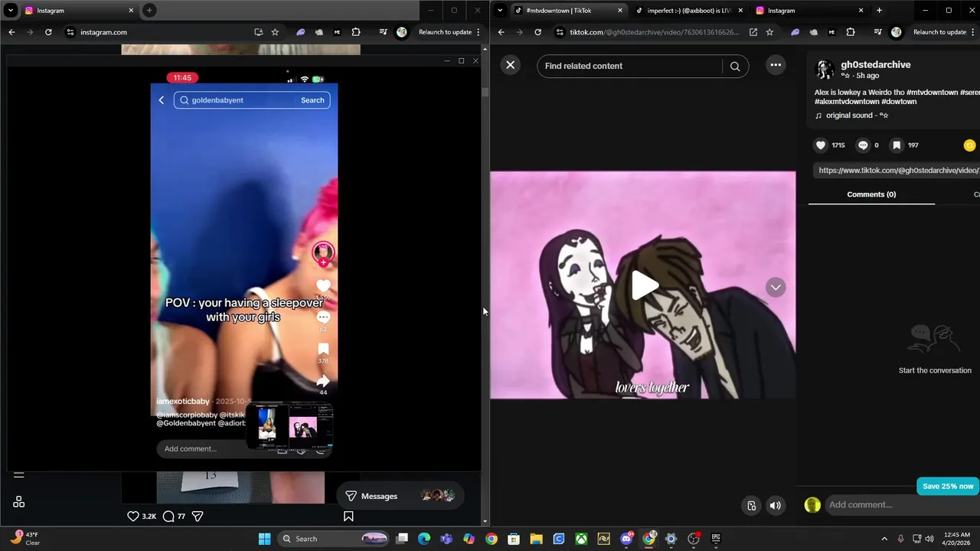Show hidden system tray icons chevron
The height and width of the screenshot is (551, 980).
point(884,539)
